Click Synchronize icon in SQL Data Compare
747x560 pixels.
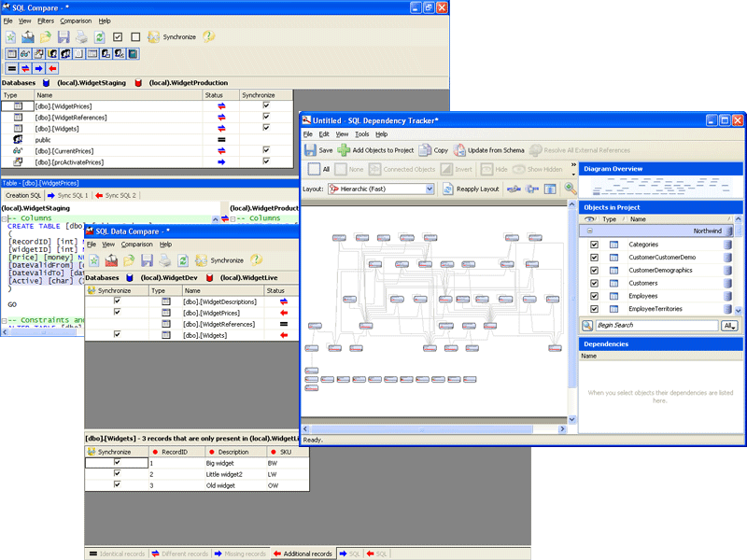click(201, 260)
